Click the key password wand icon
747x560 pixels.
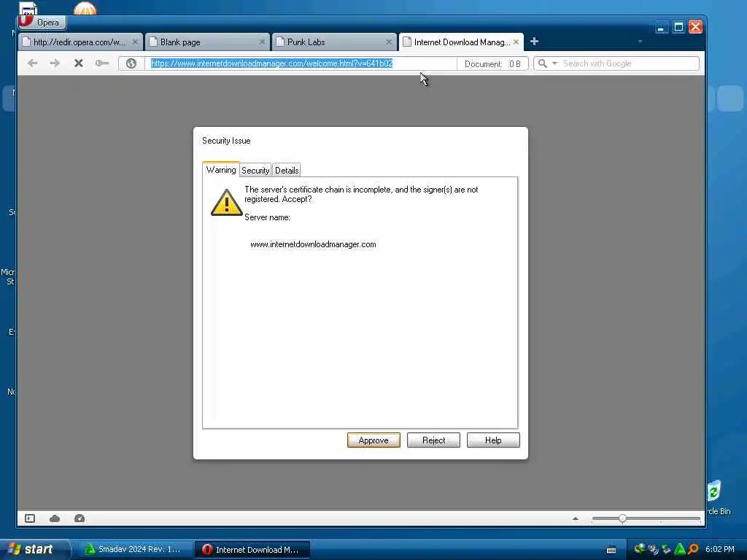pos(101,63)
